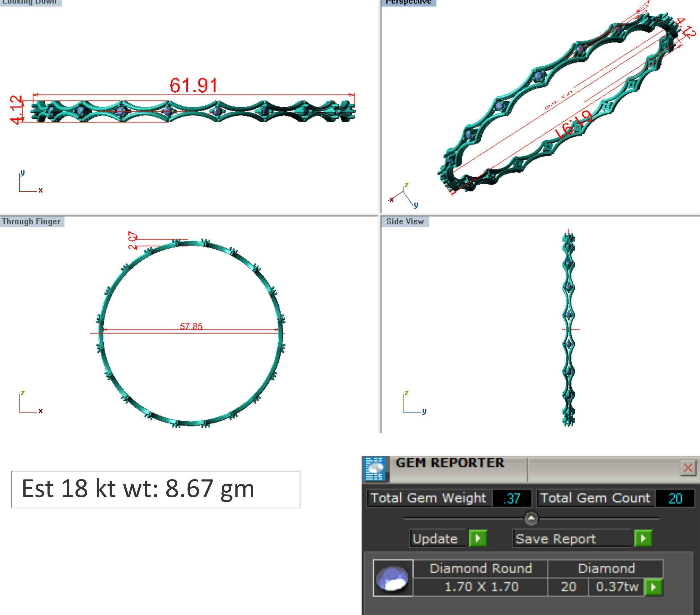Image resolution: width=700 pixels, height=615 pixels.
Task: Select the Looking Down viewport label
Action: [31, 2]
